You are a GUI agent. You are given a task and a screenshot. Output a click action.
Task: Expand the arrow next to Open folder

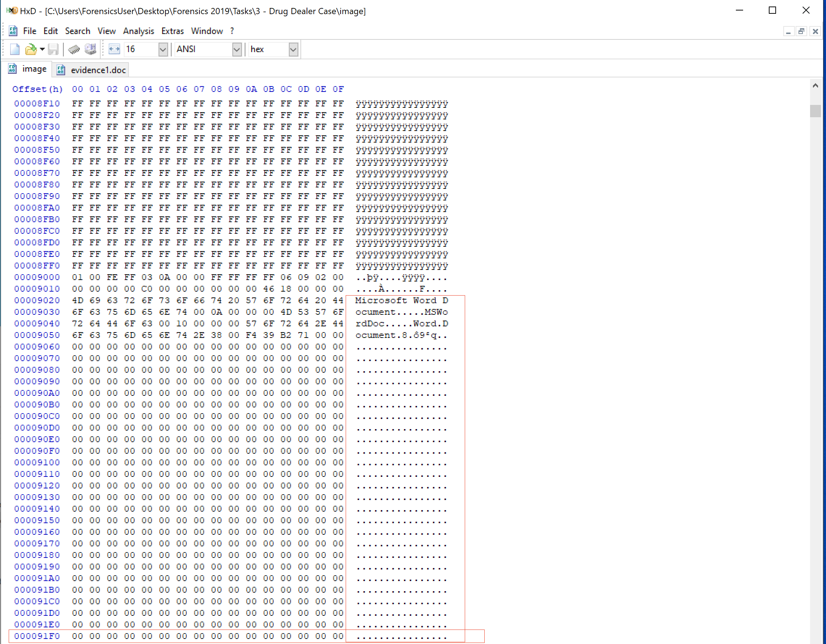click(42, 50)
